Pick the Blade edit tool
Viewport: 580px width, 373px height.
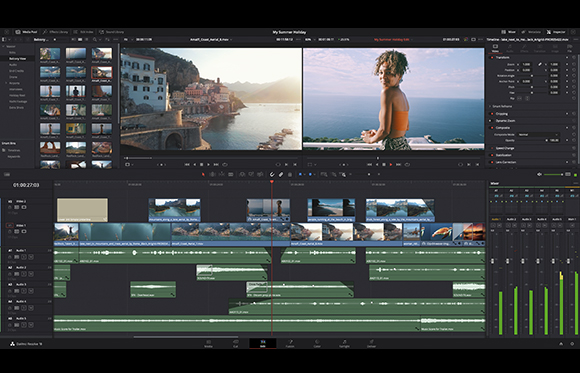point(230,174)
